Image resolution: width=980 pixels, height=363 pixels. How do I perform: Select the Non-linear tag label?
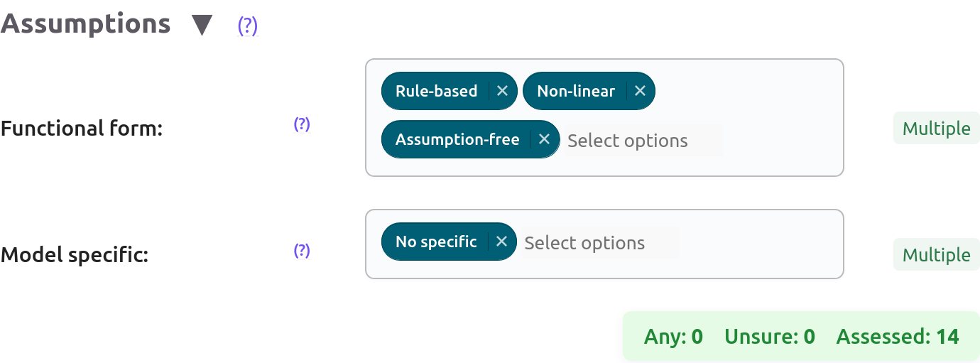[576, 91]
